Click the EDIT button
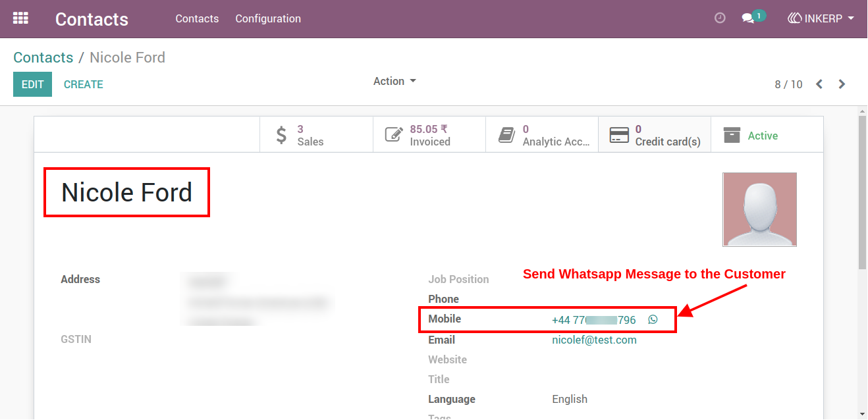Image resolution: width=868 pixels, height=420 pixels. pos(32,84)
